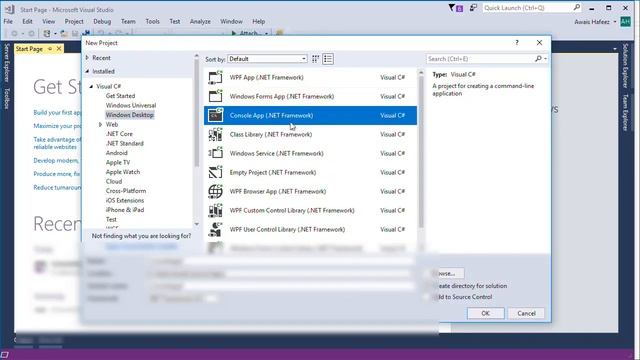Expand the Web tree node

(100, 124)
